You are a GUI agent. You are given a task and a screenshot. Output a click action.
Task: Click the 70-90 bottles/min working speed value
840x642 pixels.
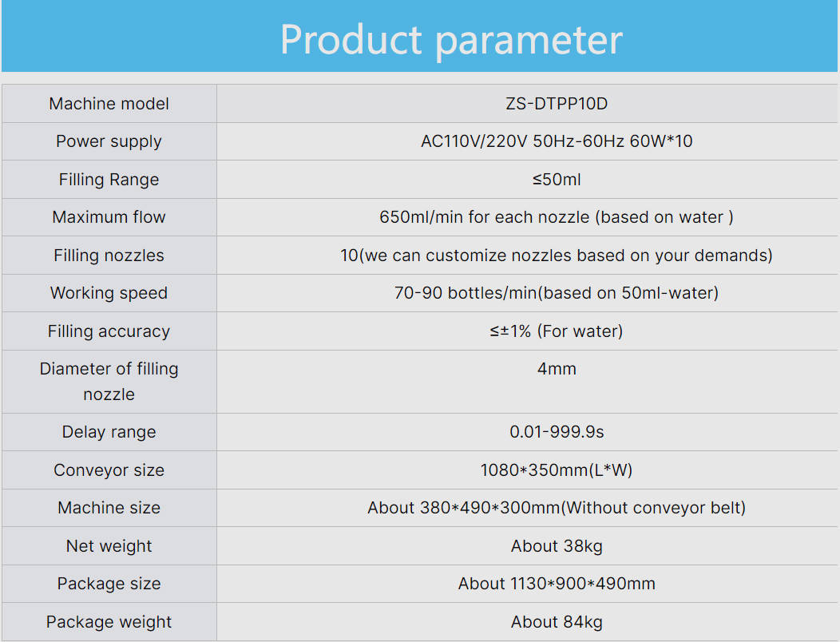pos(557,293)
